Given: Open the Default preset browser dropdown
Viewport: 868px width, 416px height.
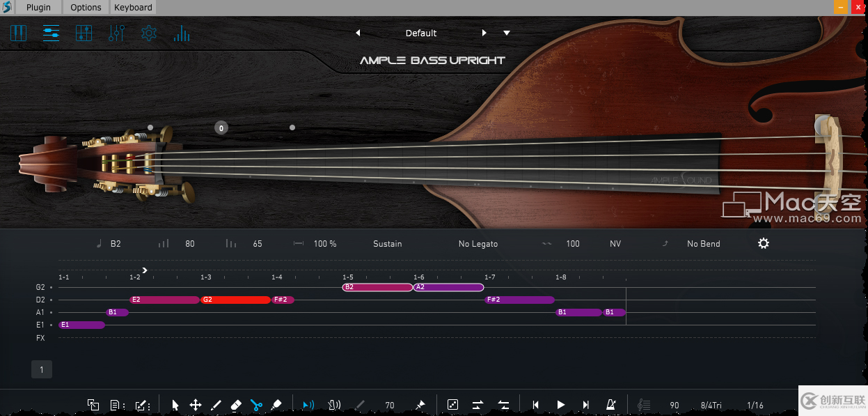Looking at the screenshot, I should click(x=420, y=33).
